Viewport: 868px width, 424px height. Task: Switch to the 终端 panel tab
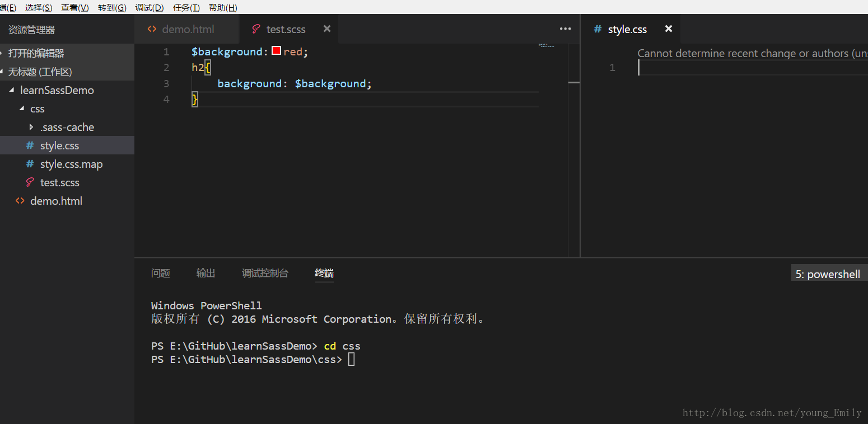point(324,273)
